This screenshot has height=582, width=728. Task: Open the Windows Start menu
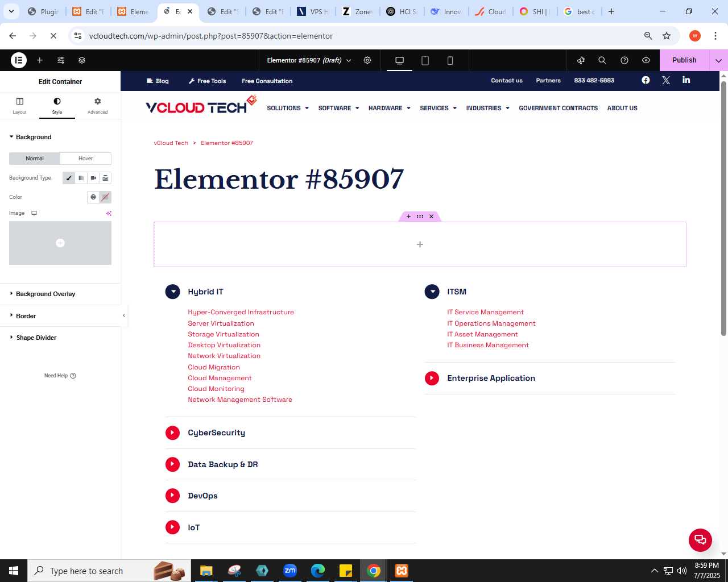coord(14,571)
